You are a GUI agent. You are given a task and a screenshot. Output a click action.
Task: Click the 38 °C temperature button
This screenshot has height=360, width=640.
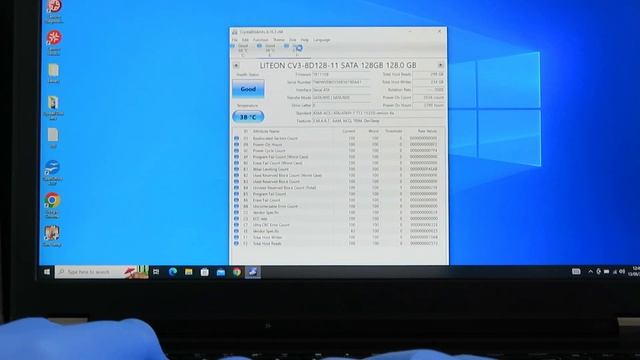(x=248, y=117)
